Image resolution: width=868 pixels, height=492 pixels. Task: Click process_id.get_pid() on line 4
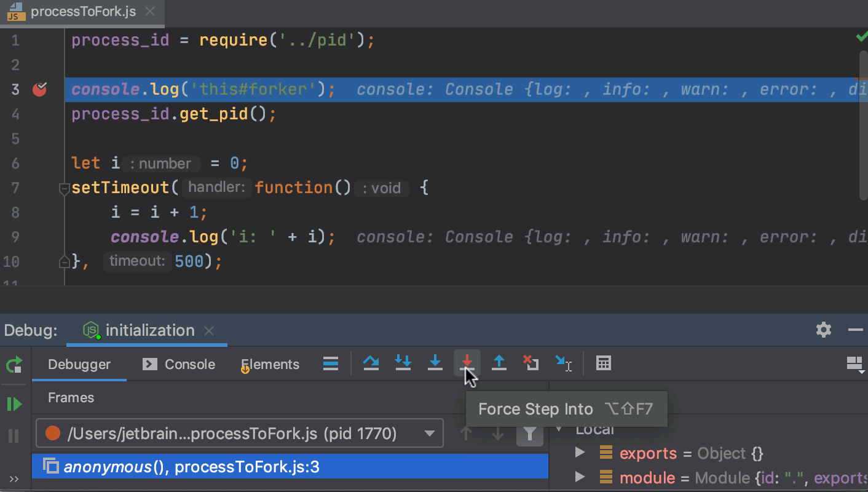click(x=169, y=114)
